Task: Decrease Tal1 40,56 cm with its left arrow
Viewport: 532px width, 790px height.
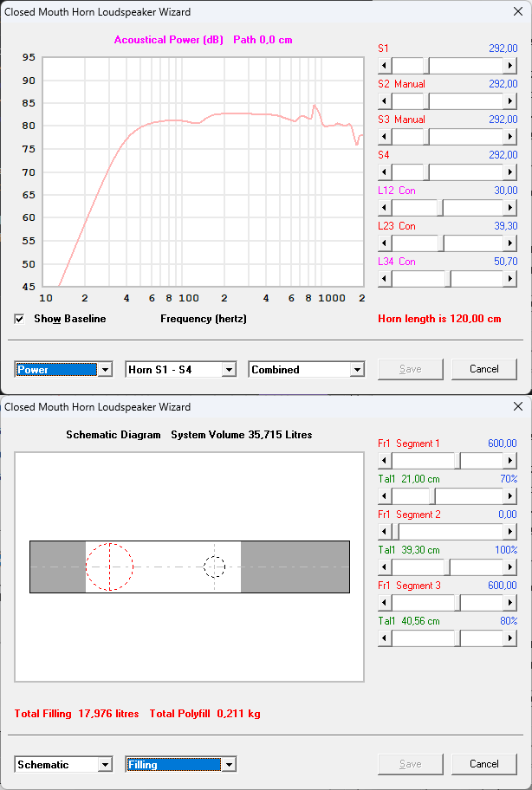Action: [385, 638]
